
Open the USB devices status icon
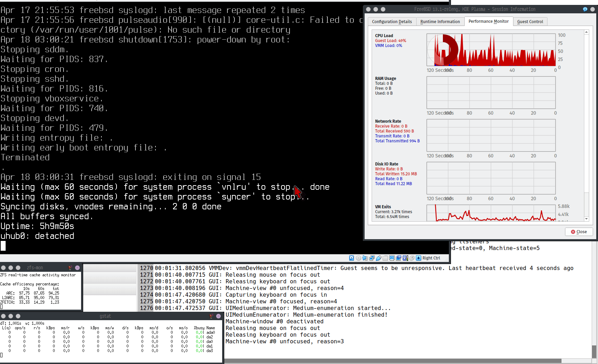click(378, 258)
